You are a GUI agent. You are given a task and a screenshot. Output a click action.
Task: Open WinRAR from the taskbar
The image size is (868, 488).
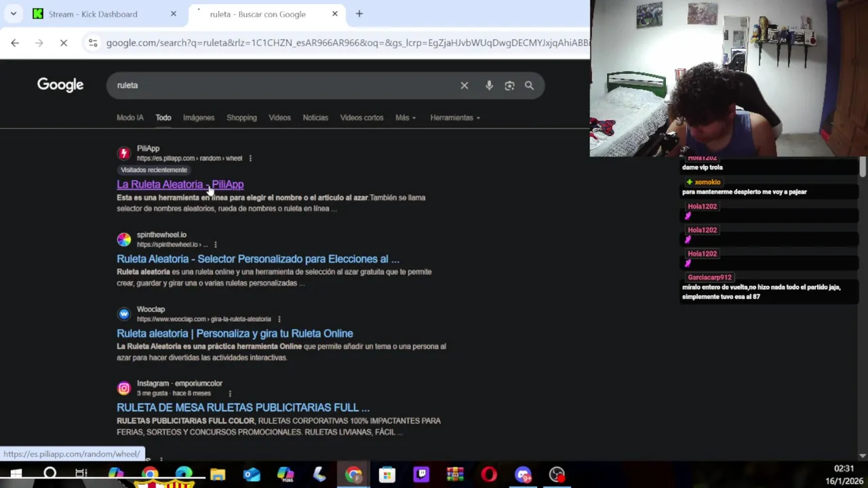[455, 474]
